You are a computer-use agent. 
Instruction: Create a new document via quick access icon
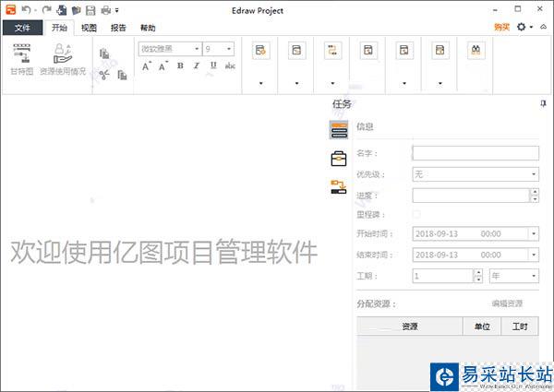point(62,10)
